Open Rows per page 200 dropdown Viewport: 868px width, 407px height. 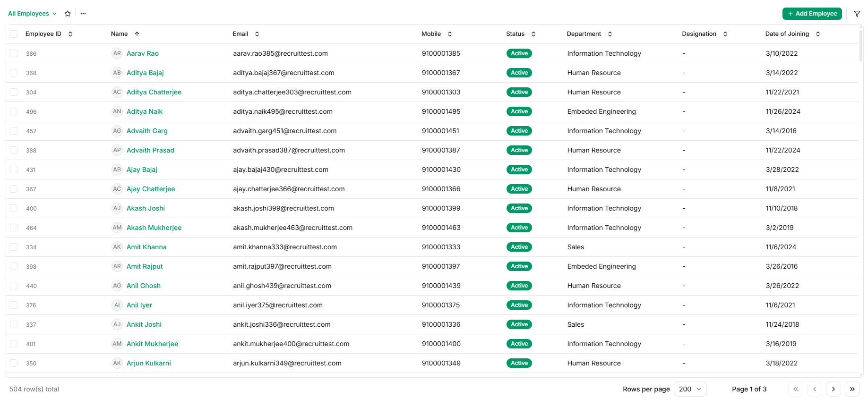690,389
